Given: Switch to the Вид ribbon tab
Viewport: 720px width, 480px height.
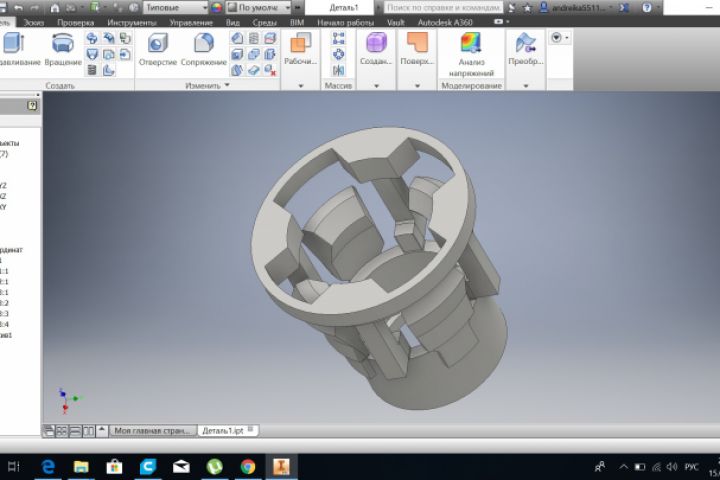Looking at the screenshot, I should click(x=233, y=22).
